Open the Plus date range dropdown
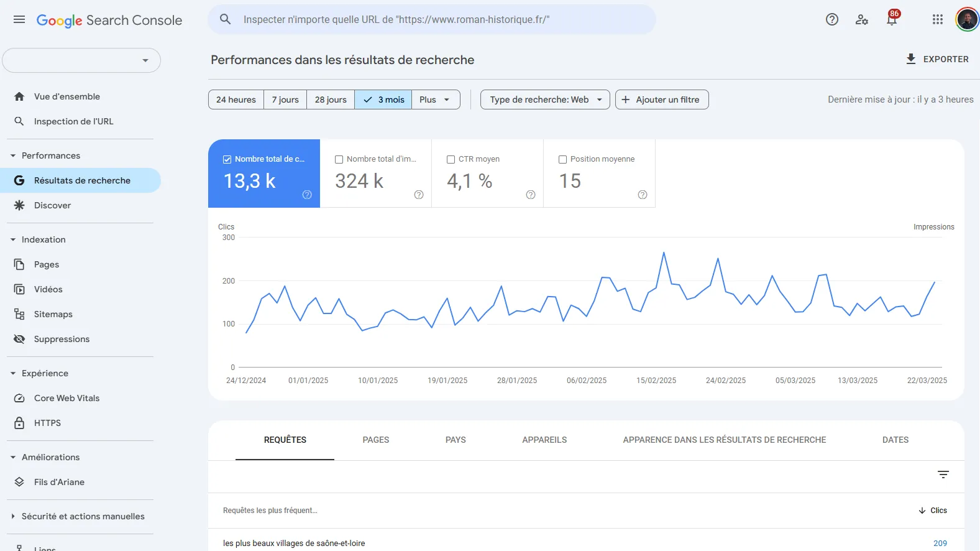Viewport: 980px width, 551px height. (x=436, y=100)
